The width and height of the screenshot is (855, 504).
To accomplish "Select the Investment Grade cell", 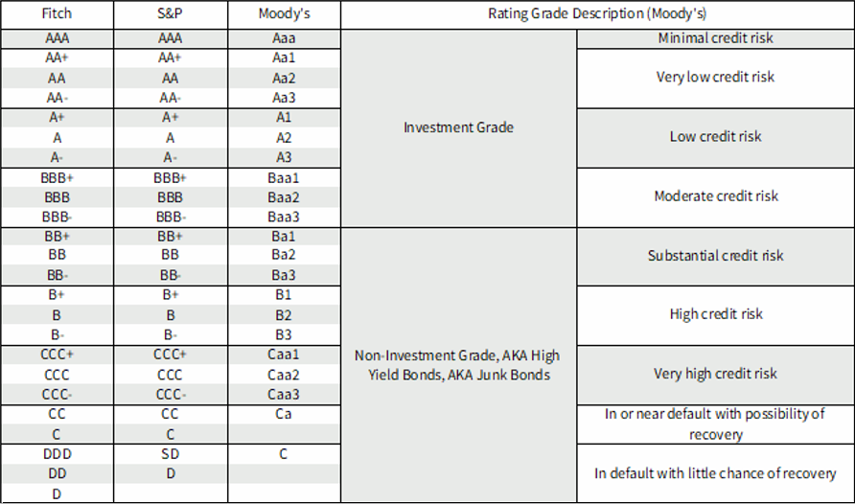I will coord(458,127).
